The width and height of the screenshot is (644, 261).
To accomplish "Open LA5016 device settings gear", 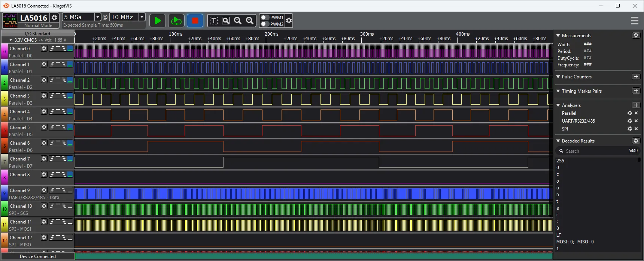I will pos(54,18).
